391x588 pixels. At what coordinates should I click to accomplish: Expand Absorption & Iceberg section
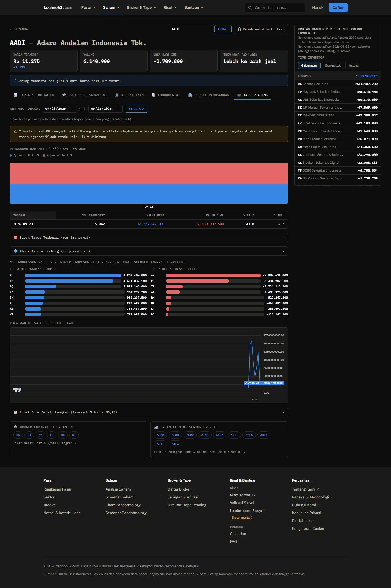coord(149,251)
